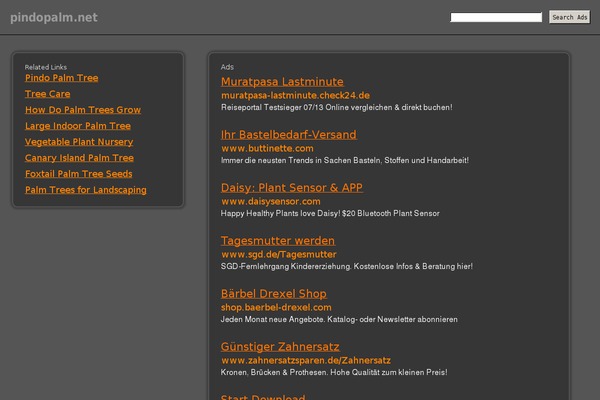Open the Günstiger Zahnersatz ad title
This screenshot has width=600, height=400.
pyautogui.click(x=280, y=347)
